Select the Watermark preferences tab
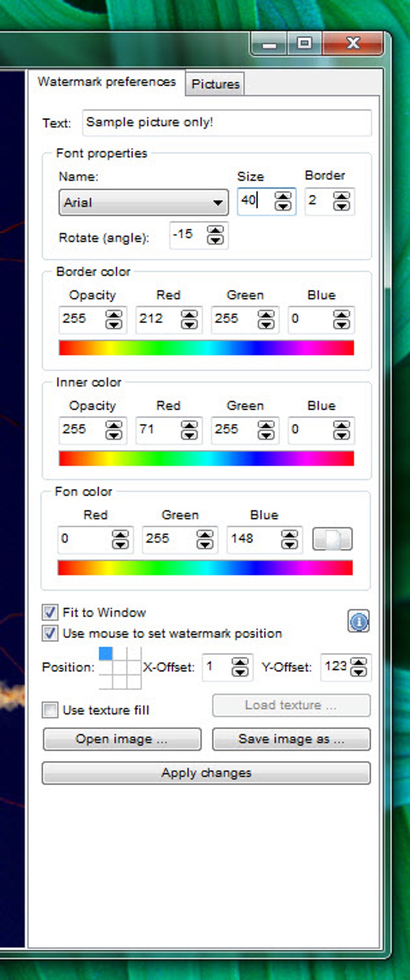 tap(107, 82)
